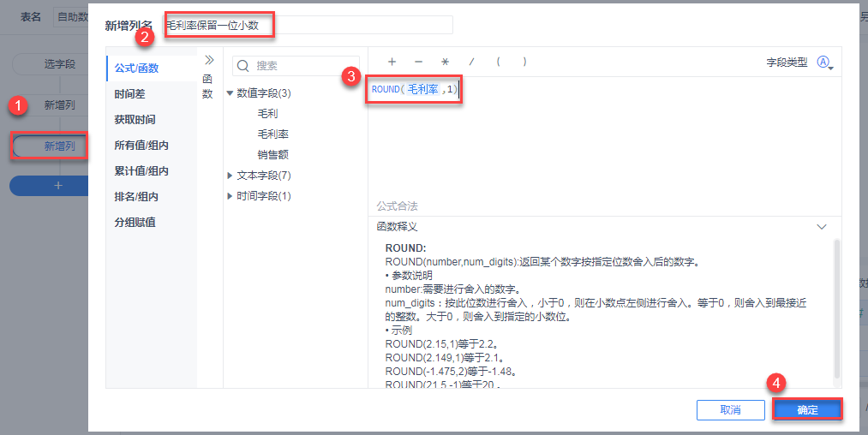The width and height of the screenshot is (868, 435).
Task: Click the minus operator button
Action: tap(418, 62)
